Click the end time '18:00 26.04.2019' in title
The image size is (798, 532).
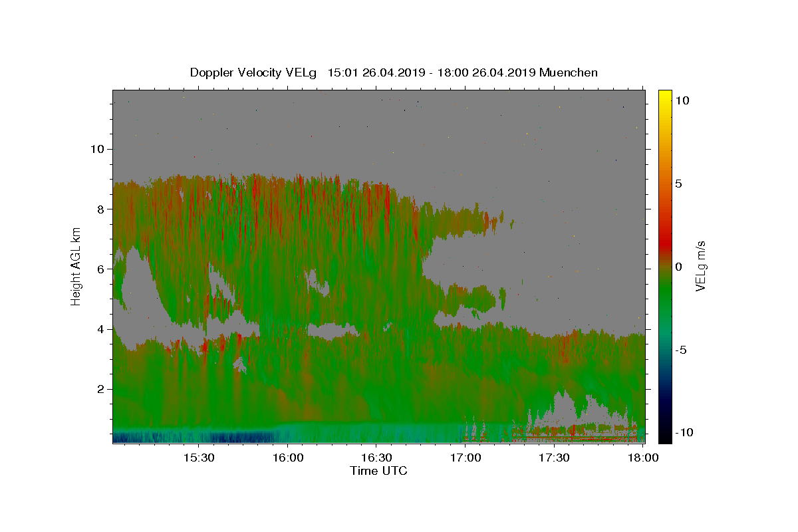point(486,72)
